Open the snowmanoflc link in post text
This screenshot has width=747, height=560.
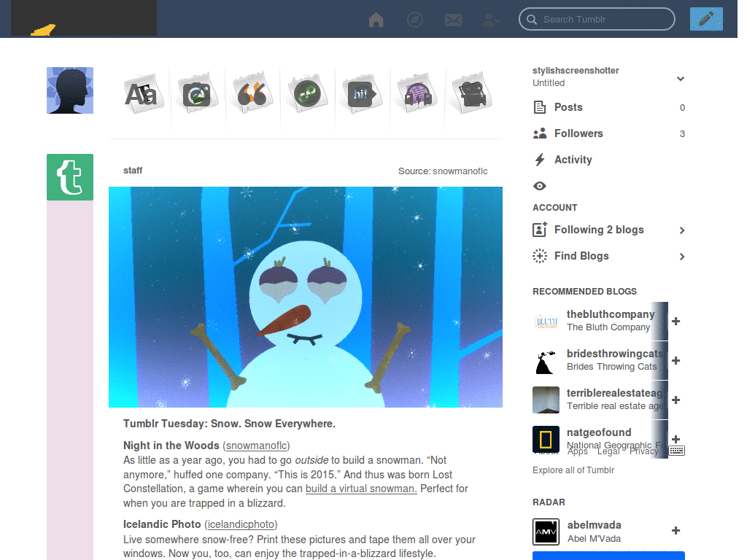tap(256, 446)
